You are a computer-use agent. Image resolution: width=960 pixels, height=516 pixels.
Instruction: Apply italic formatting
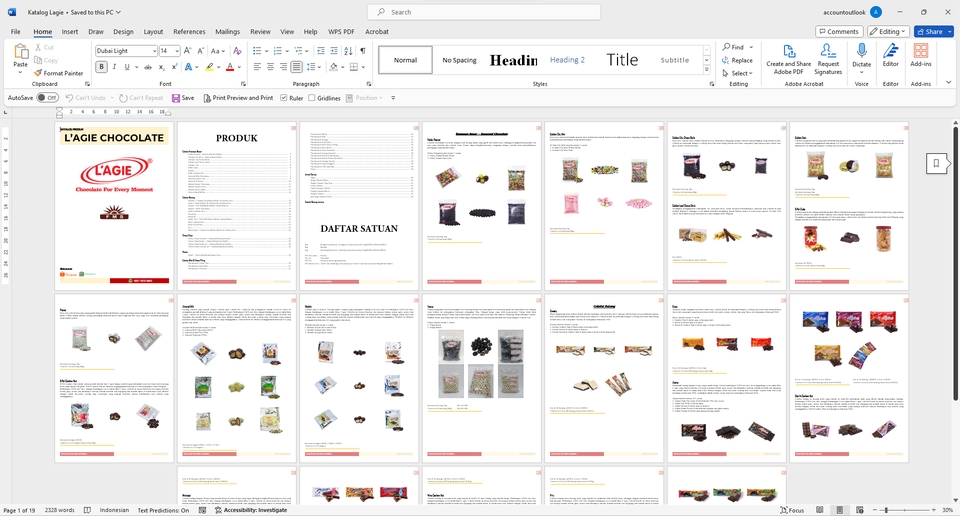pyautogui.click(x=114, y=67)
